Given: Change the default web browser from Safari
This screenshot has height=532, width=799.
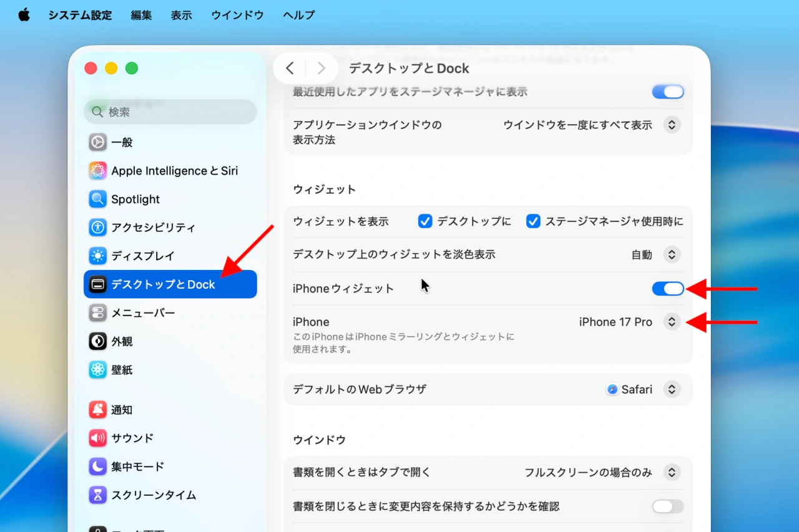Looking at the screenshot, I should coord(672,389).
